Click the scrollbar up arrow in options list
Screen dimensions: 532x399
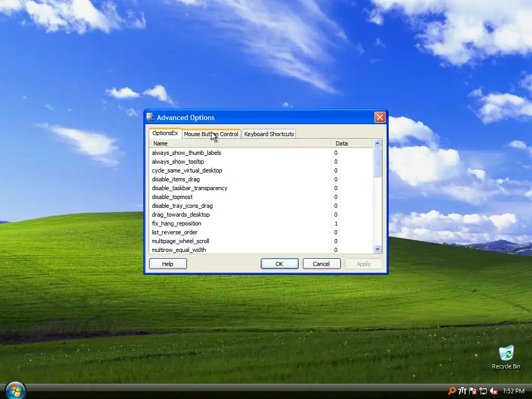[377, 143]
